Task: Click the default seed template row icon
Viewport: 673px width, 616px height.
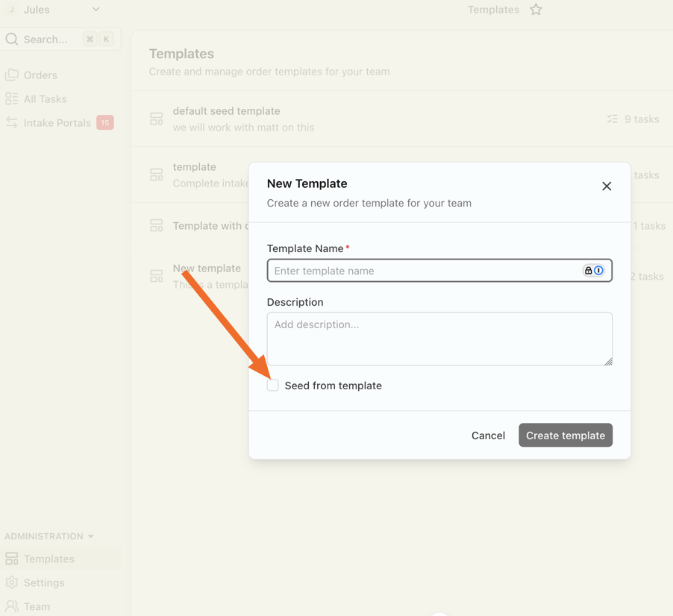Action: pos(156,119)
